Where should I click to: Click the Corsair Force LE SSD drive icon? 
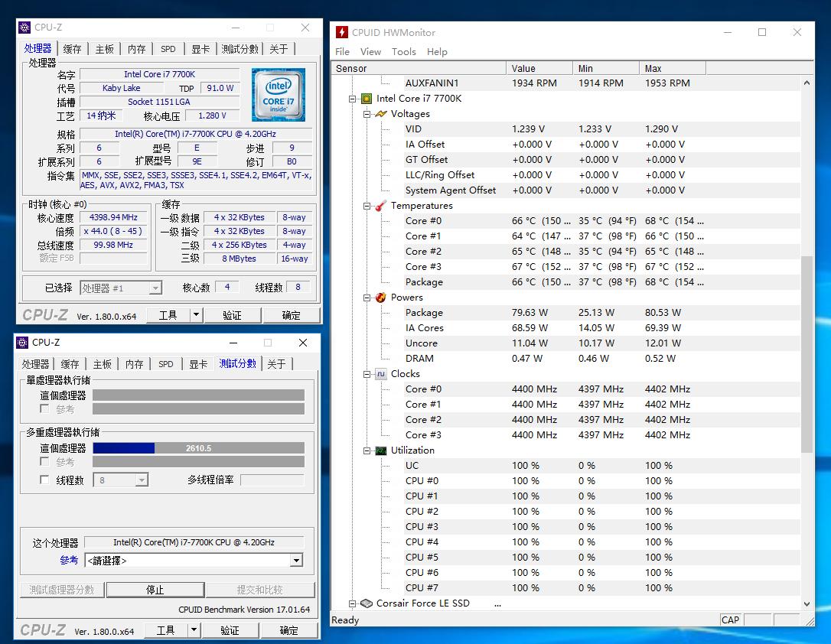[367, 603]
